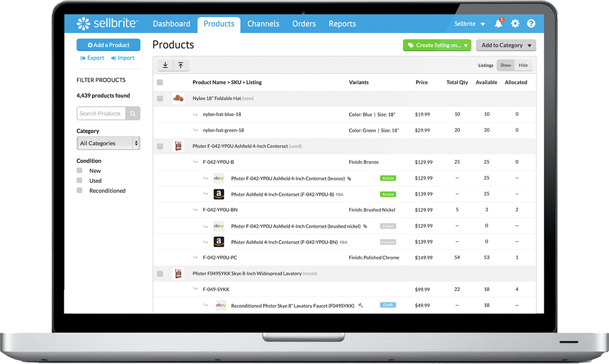Click the 'Finish: Brushed Nickel' variant text
Screen dimensions: 609x364
coord(371,210)
